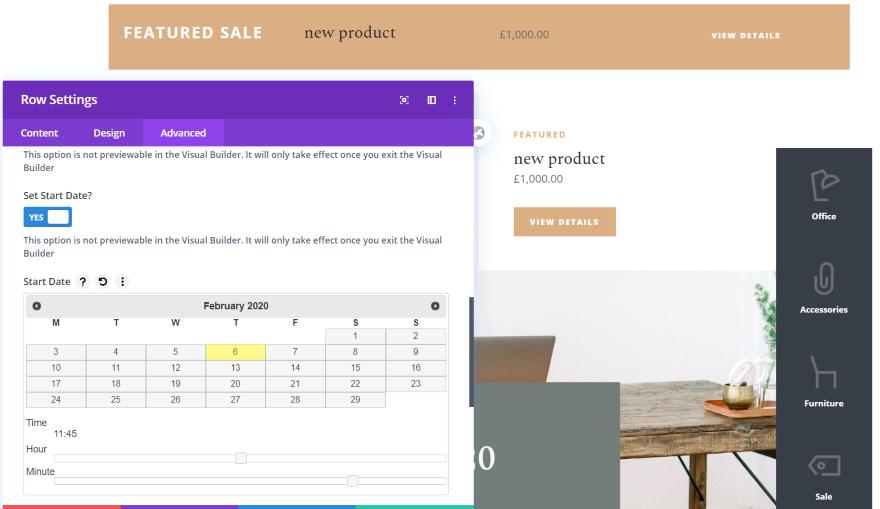The width and height of the screenshot is (880, 509).
Task: Click the Hour slider handle
Action: (x=241, y=458)
